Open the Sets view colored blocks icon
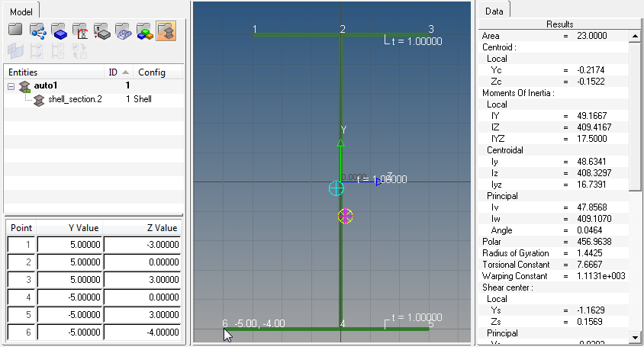Screen dimensions: 644x347 [x=144, y=31]
